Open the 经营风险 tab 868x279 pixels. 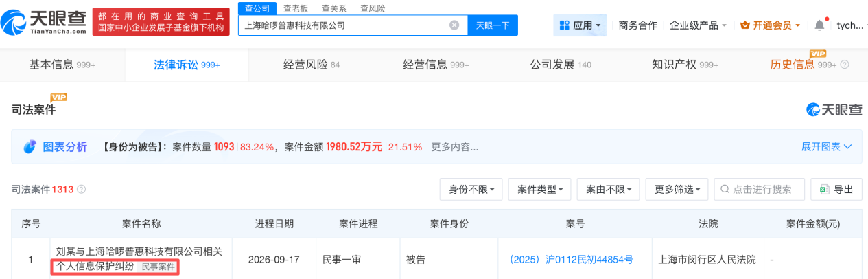pyautogui.click(x=312, y=65)
